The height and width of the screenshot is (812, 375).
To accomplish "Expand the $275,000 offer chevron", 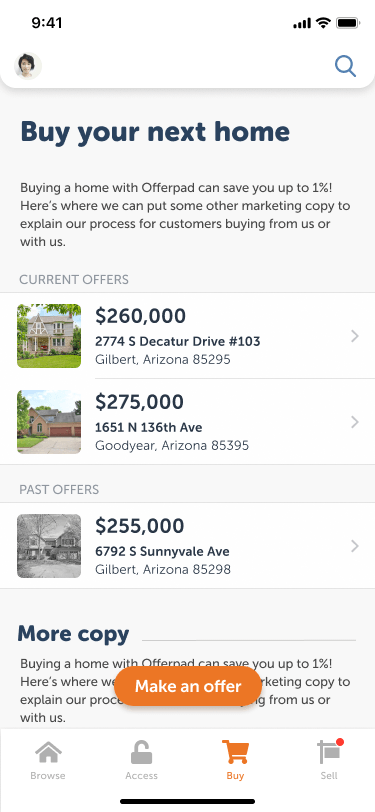I will click(x=355, y=422).
